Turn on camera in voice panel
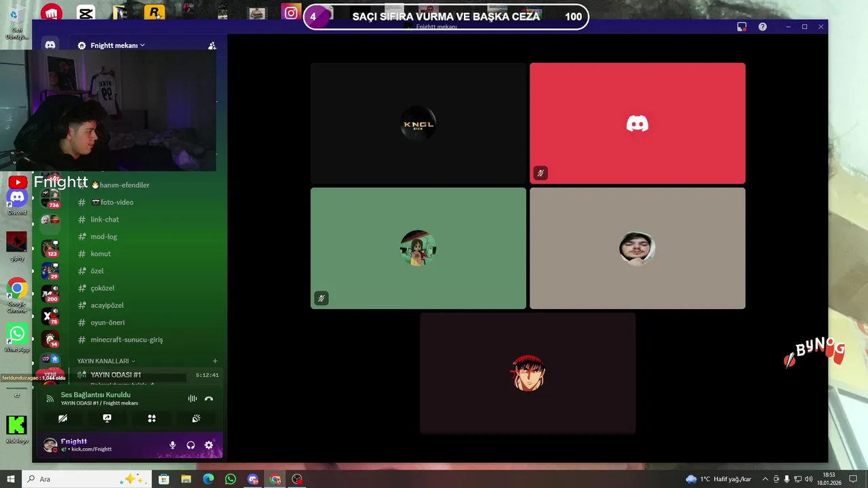This screenshot has height=488, width=868. 62,418
